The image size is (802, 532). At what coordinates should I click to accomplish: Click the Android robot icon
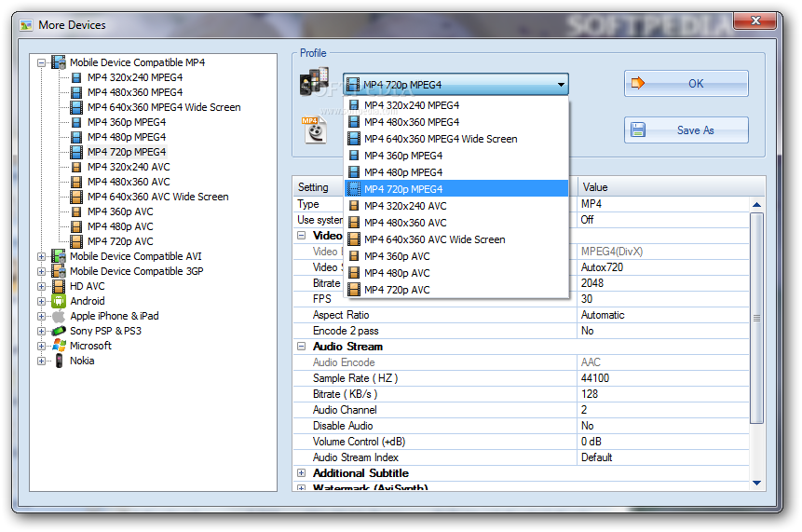coord(59,301)
